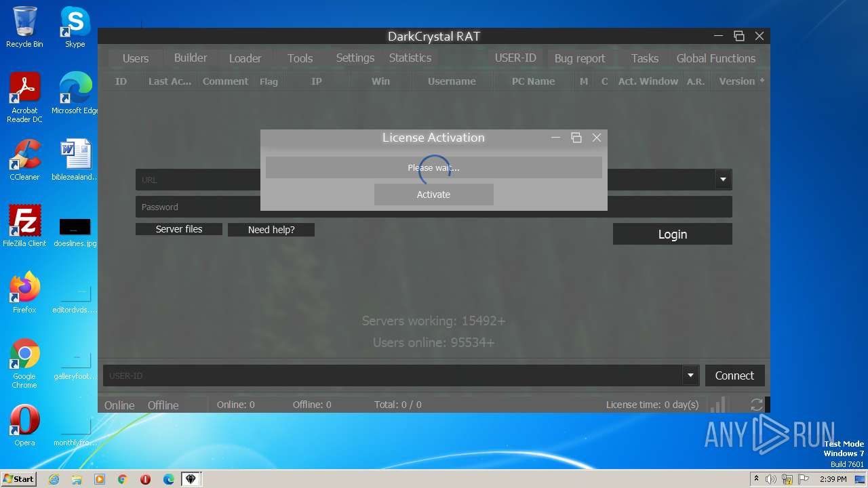Viewport: 868px width, 488px height.
Task: Click the Password input field
Action: 434,207
